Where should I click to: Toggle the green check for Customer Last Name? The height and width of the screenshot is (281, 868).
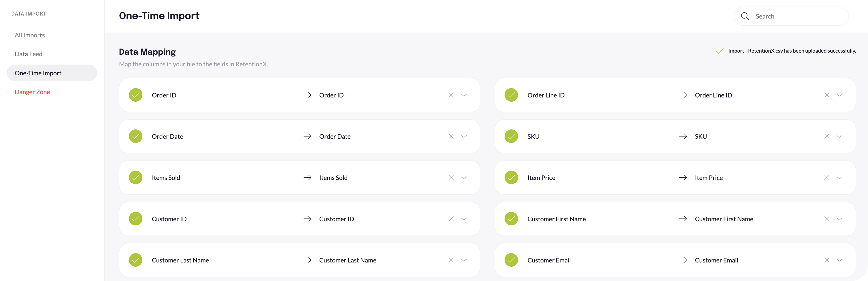[x=135, y=260]
